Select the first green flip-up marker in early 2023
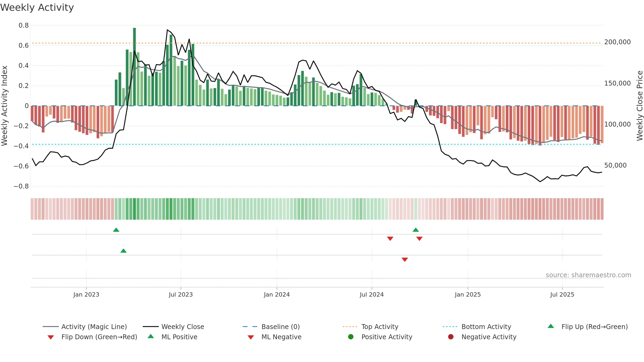 [x=116, y=230]
